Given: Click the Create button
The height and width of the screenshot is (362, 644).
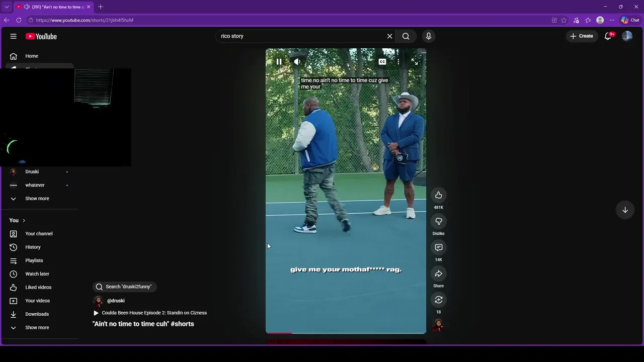Looking at the screenshot, I should coord(582,36).
